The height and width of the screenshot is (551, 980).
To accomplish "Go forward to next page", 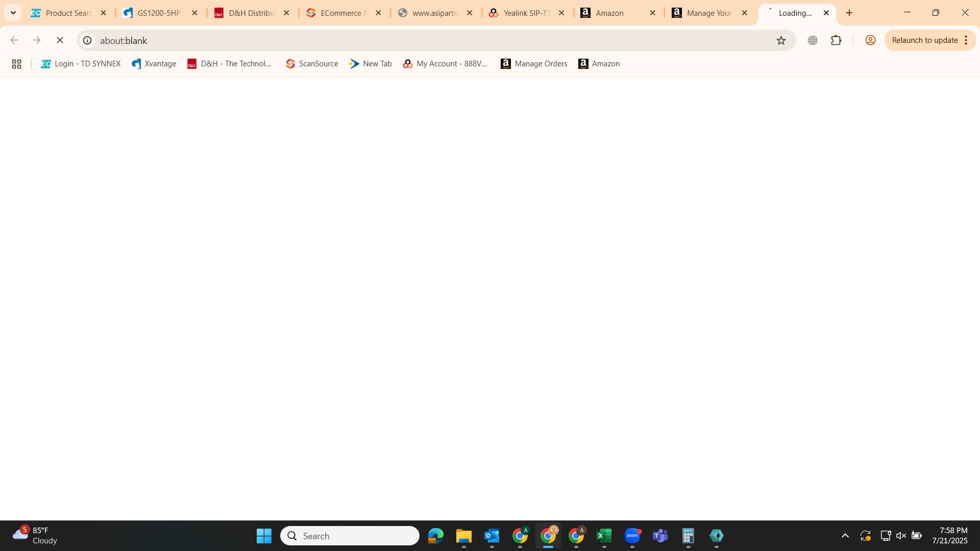I will [37, 40].
